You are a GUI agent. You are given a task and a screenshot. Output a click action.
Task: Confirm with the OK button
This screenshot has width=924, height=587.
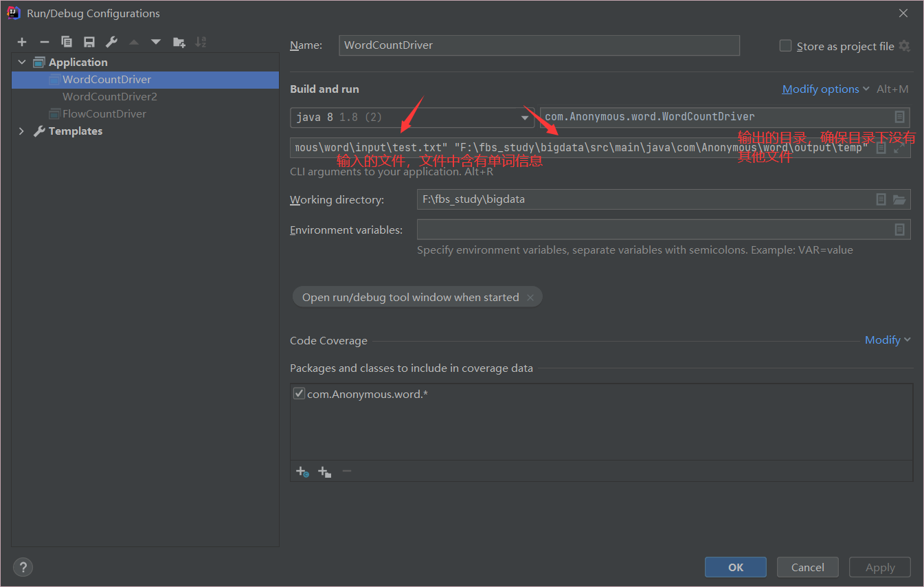(736, 567)
